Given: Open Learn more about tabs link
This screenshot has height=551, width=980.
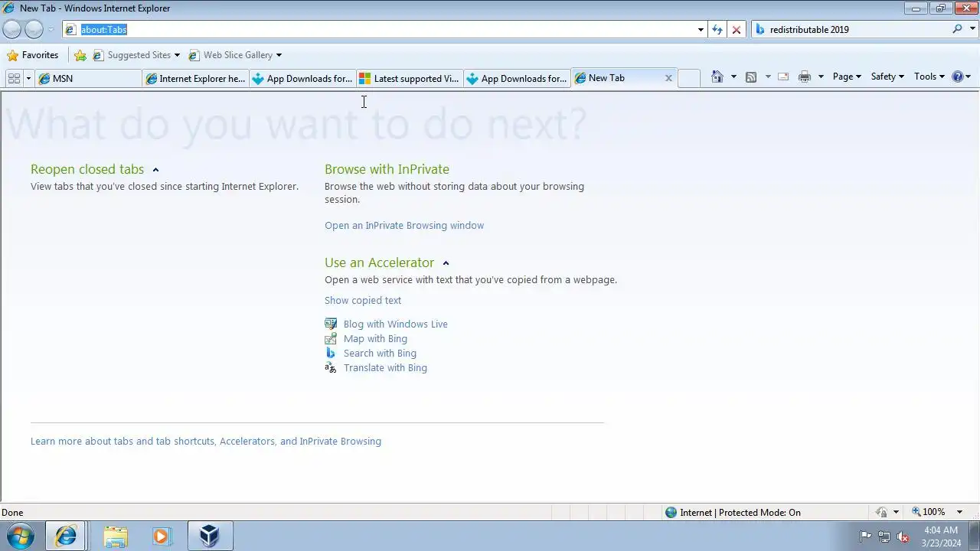Looking at the screenshot, I should pos(206,442).
